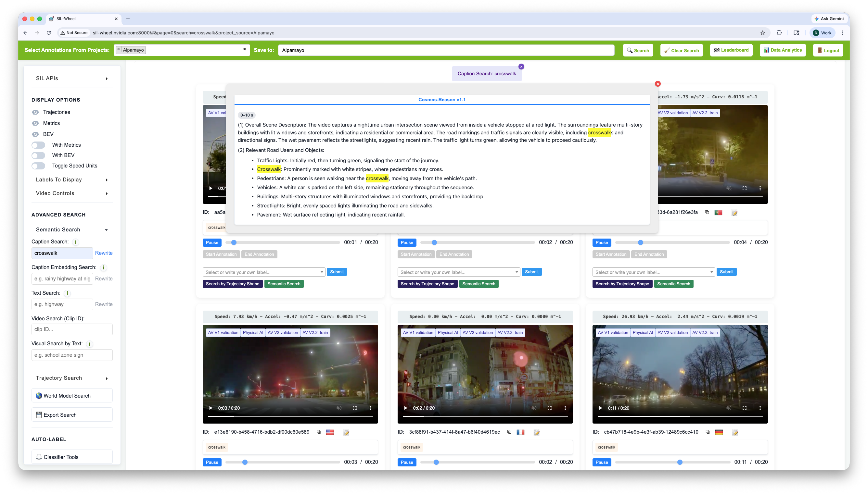Expand the Video Controls section

(x=72, y=193)
